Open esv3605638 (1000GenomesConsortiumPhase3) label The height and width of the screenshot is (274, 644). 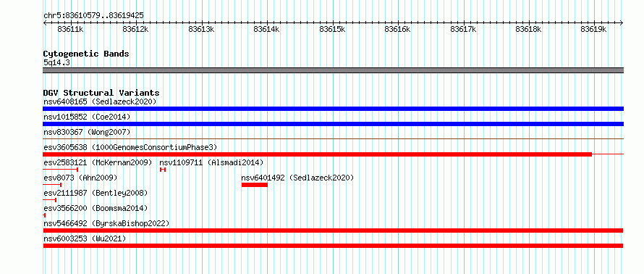pyautogui.click(x=130, y=147)
